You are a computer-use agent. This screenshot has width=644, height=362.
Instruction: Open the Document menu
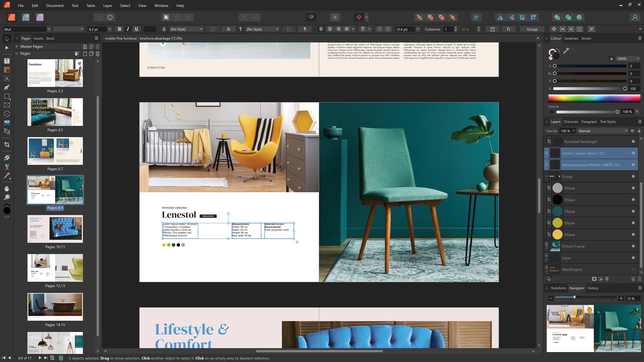[55, 6]
